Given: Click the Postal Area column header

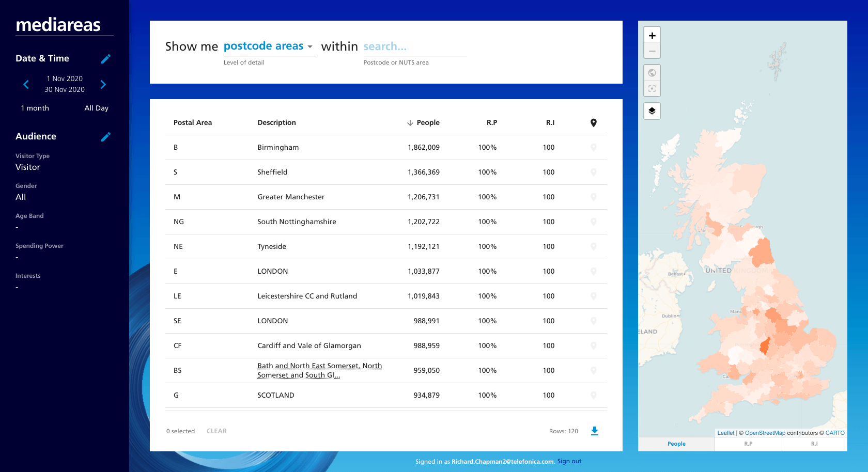Looking at the screenshot, I should pyautogui.click(x=193, y=123).
